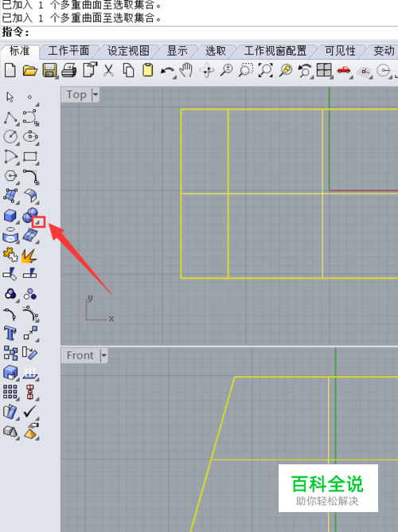Select the Project Curves tool

pyautogui.click(x=11, y=235)
